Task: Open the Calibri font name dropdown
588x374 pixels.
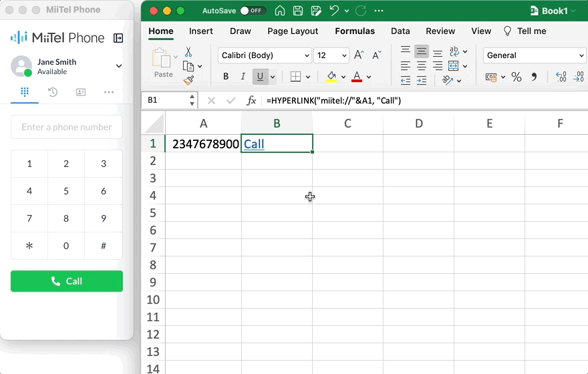Action: point(265,55)
